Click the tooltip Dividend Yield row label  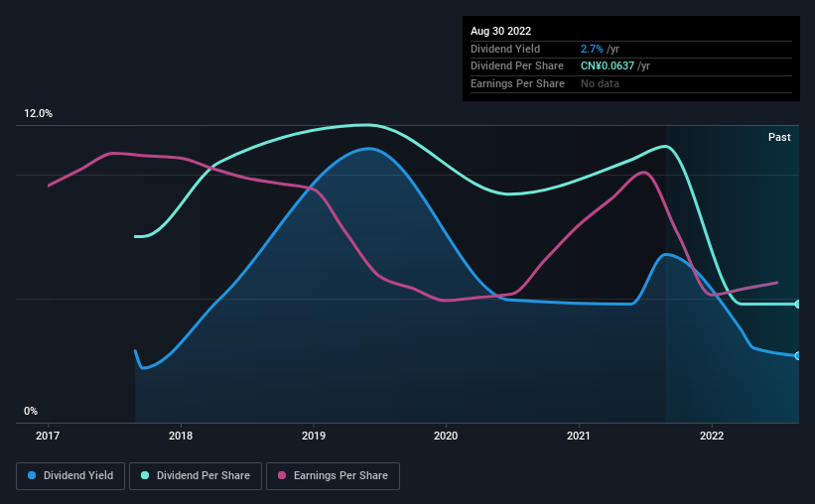point(505,49)
